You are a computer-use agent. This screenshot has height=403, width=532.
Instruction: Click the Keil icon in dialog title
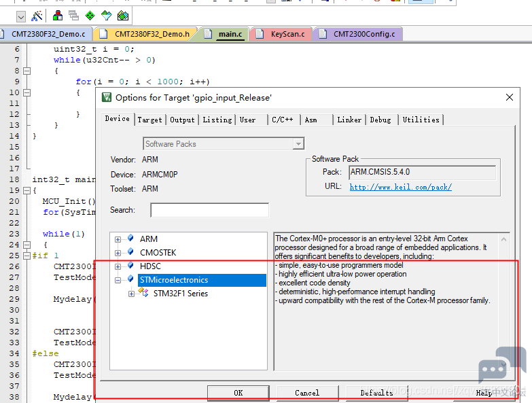tap(107, 98)
